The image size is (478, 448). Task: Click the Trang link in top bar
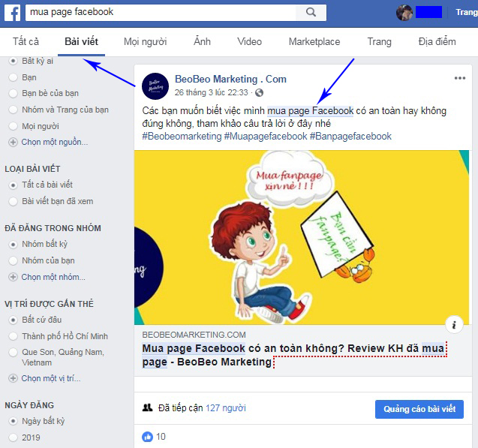(x=467, y=13)
